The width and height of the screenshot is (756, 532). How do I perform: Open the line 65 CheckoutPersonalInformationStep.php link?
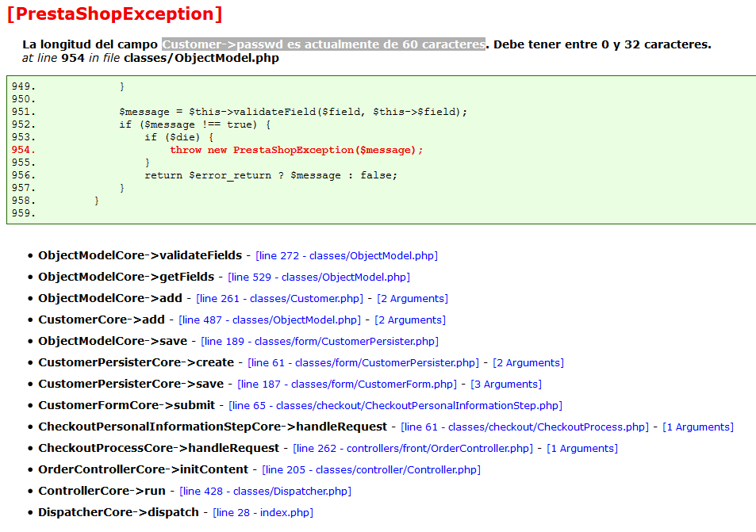(395, 406)
